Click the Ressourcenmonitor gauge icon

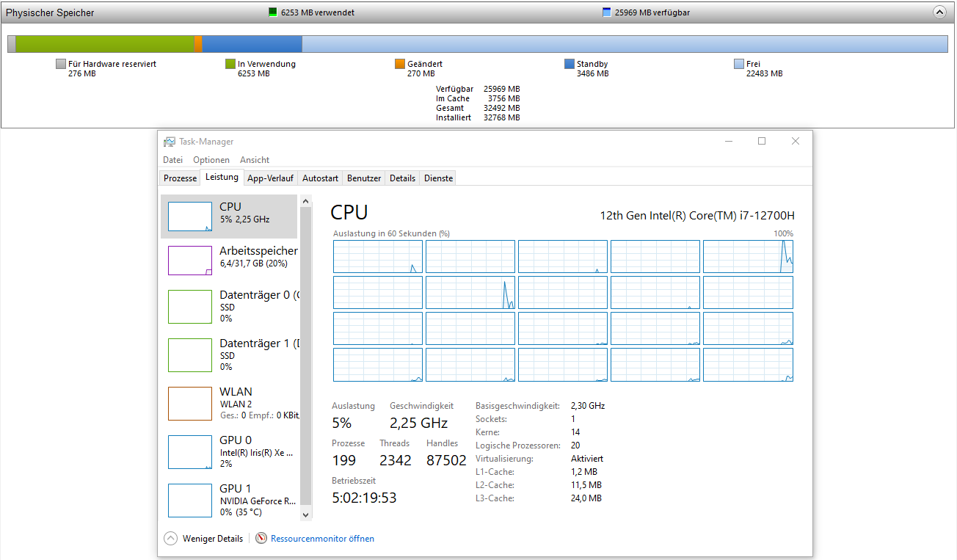click(261, 539)
